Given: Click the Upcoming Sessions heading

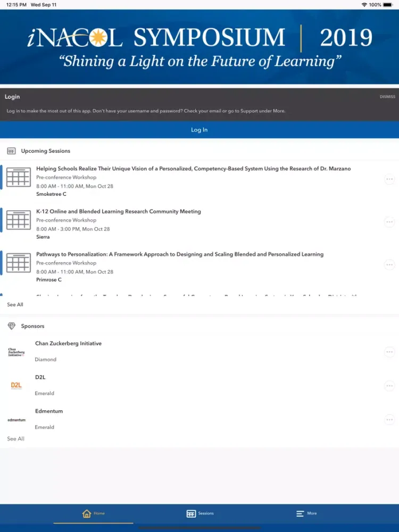Looking at the screenshot, I should click(45, 151).
